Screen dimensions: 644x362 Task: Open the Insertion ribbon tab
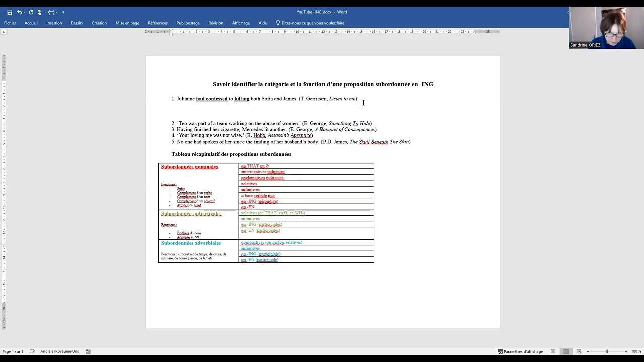coord(54,23)
